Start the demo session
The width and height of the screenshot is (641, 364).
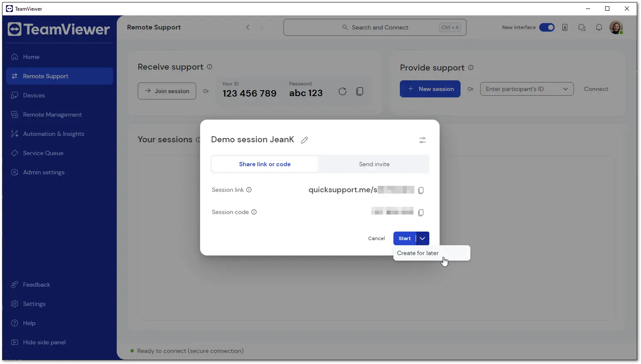pyautogui.click(x=405, y=238)
